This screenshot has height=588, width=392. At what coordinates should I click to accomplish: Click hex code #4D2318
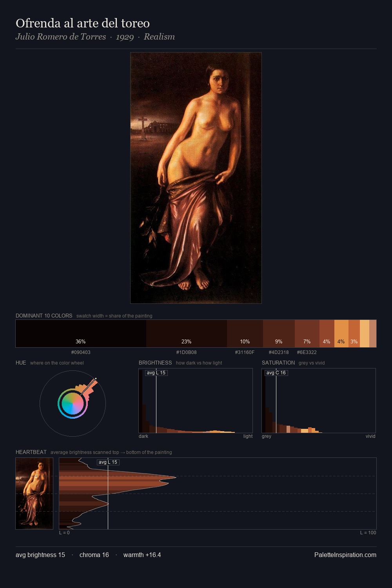(x=279, y=352)
